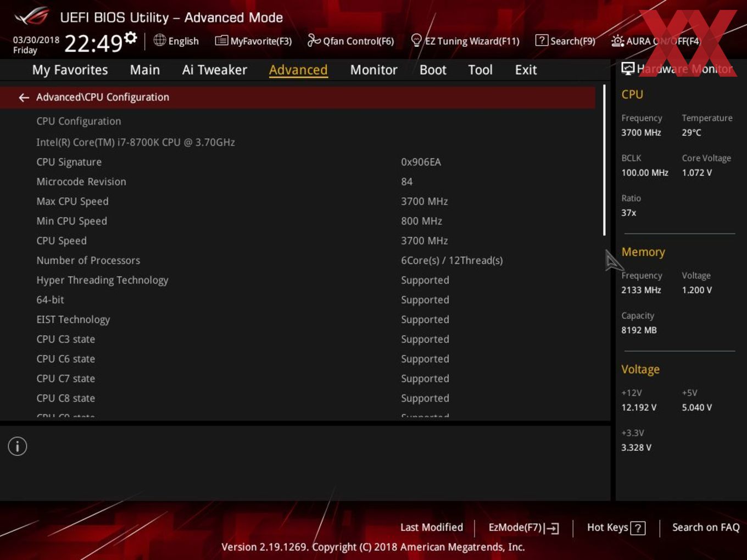Select CPU C7 state row

coord(297,379)
